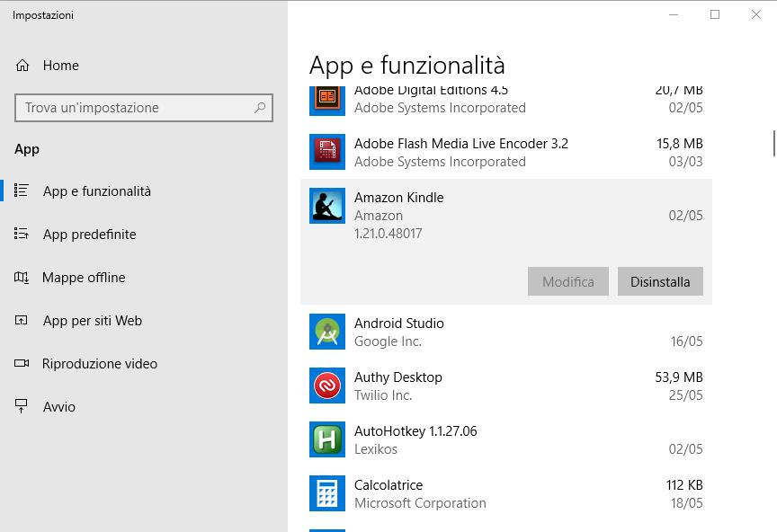Click the App per siti Web icon

22,321
